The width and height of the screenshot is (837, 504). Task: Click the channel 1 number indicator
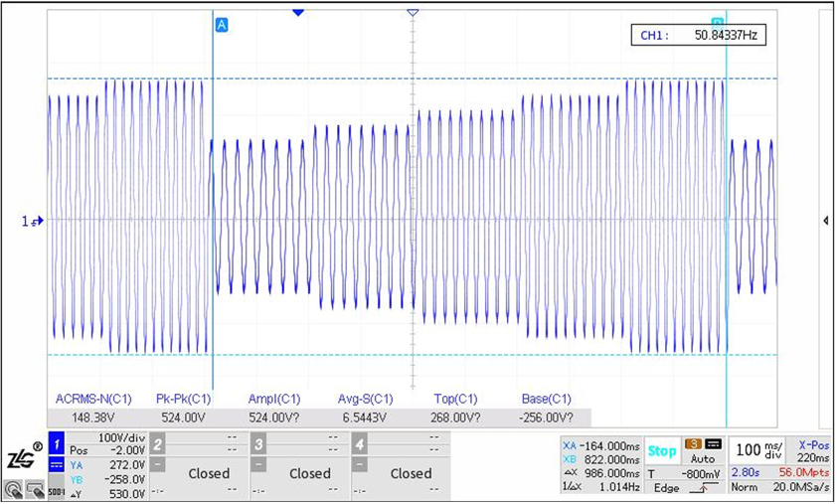56,443
